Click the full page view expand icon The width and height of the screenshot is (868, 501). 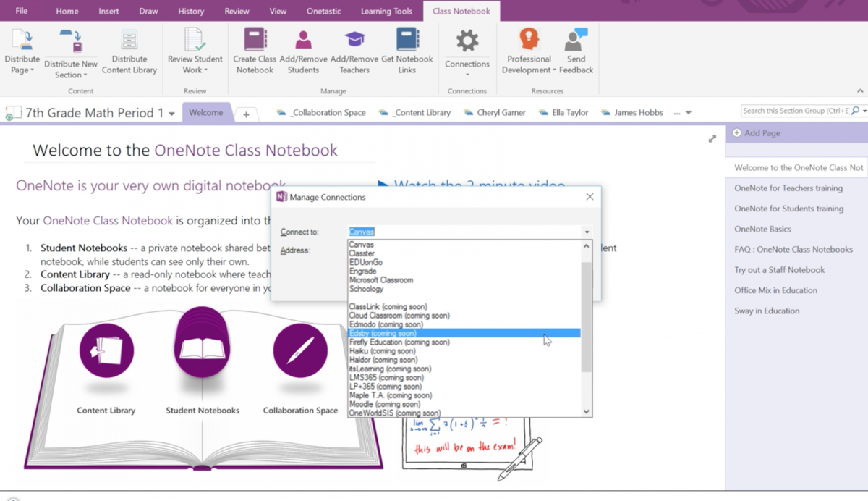click(712, 138)
